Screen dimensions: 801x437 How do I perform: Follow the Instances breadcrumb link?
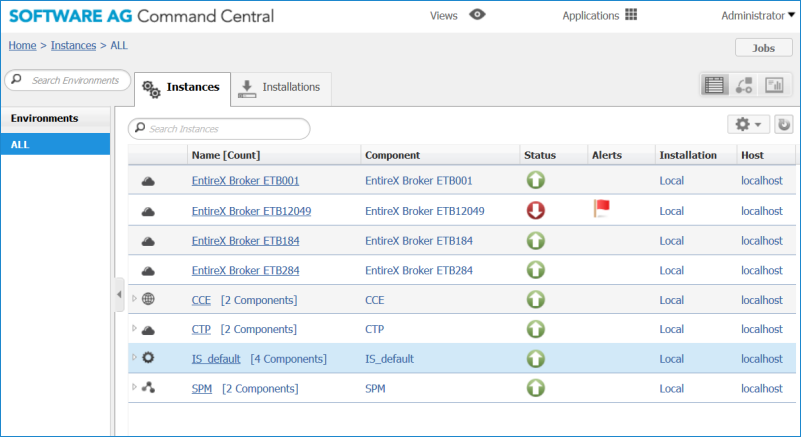pos(74,45)
